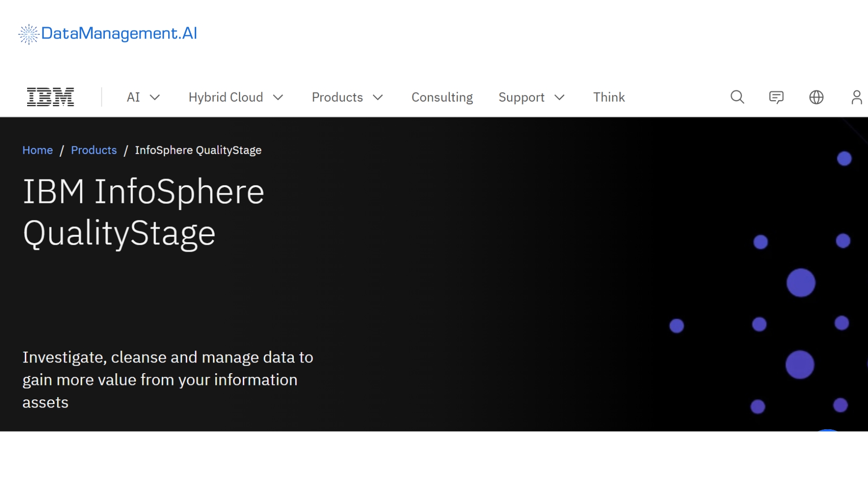Open the user profile icon
Viewport: 868px width, 488px height.
point(856,97)
